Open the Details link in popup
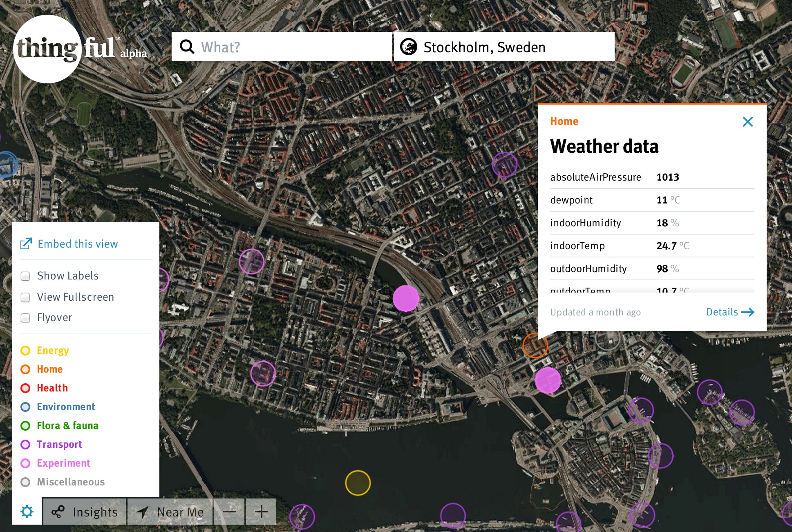Screen dimensions: 792x532 tap(730, 312)
